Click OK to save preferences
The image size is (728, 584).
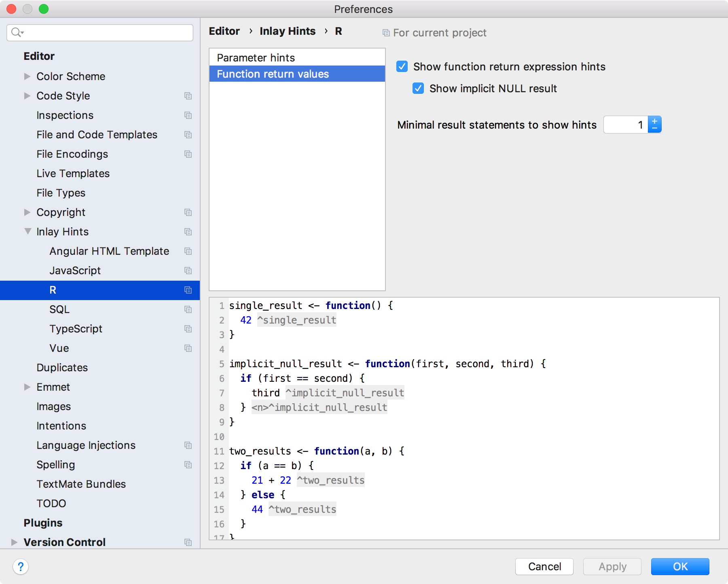(679, 567)
